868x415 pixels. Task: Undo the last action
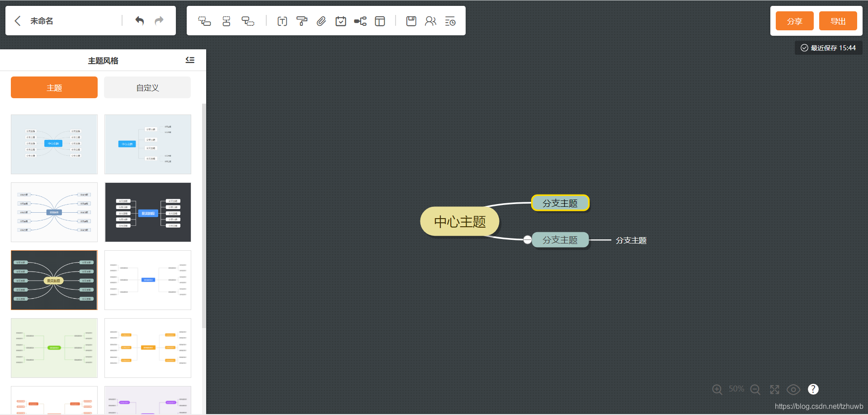click(140, 21)
